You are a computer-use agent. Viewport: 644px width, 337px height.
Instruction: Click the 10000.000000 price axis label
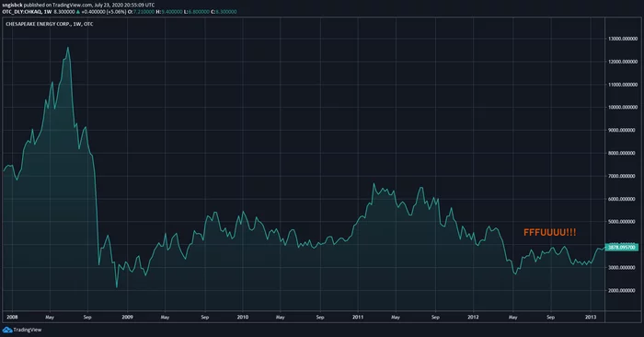tap(623, 107)
